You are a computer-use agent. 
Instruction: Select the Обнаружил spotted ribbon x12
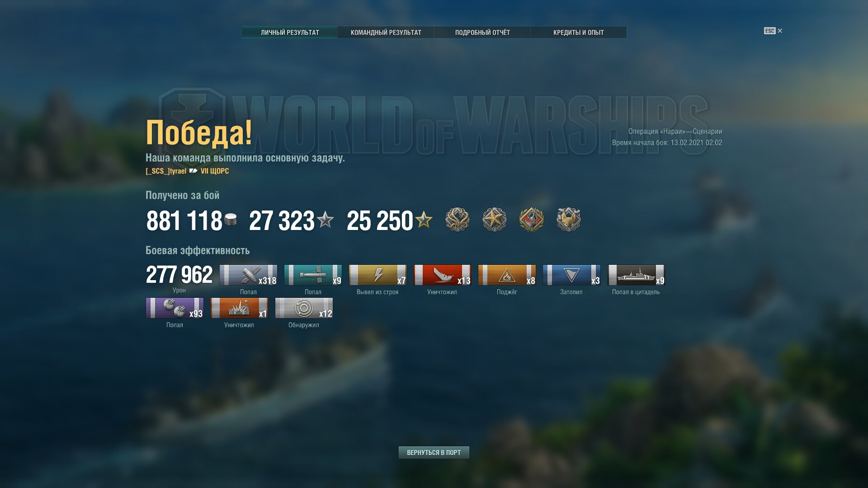click(x=304, y=308)
